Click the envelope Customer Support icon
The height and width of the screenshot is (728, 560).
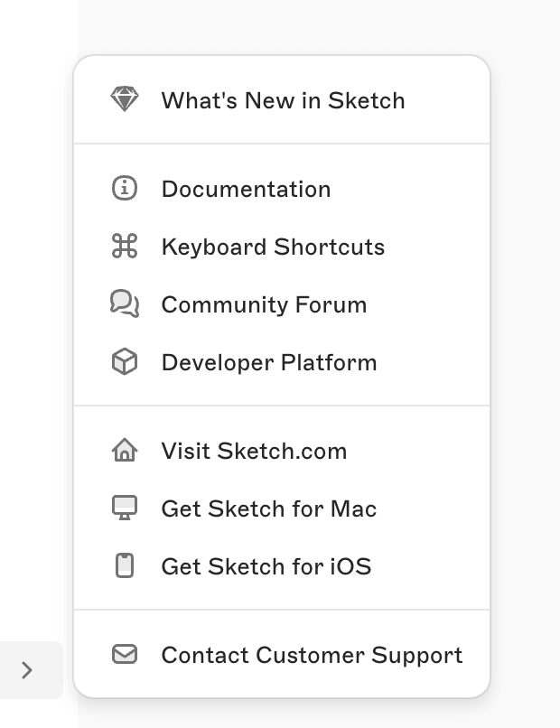click(x=125, y=655)
